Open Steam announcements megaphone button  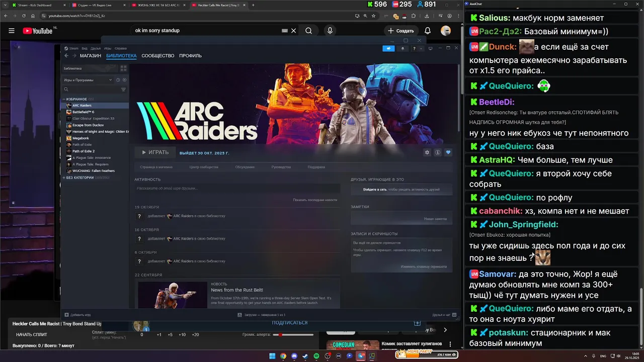(x=388, y=48)
